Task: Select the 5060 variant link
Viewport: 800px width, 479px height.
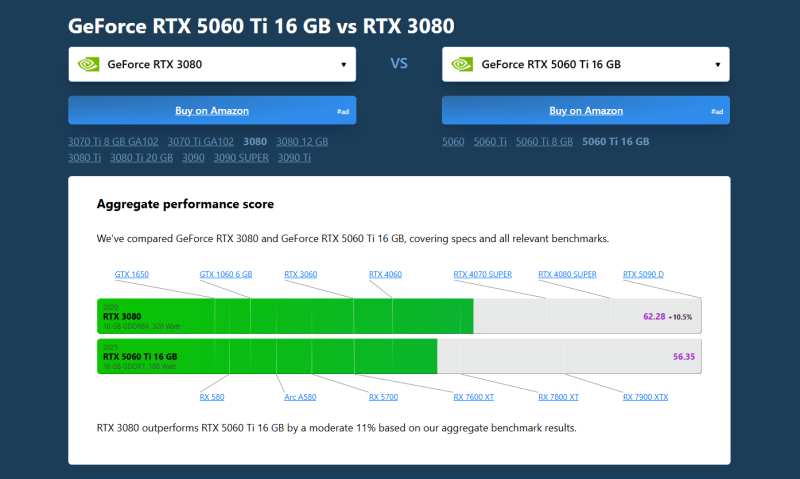Action: tap(453, 141)
